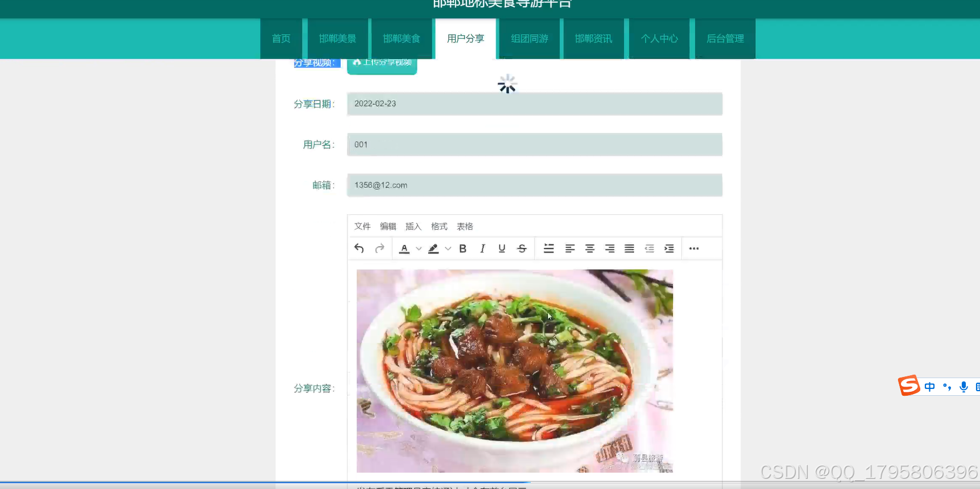The height and width of the screenshot is (489, 980).
Task: Open line height setting icon
Action: 549,248
